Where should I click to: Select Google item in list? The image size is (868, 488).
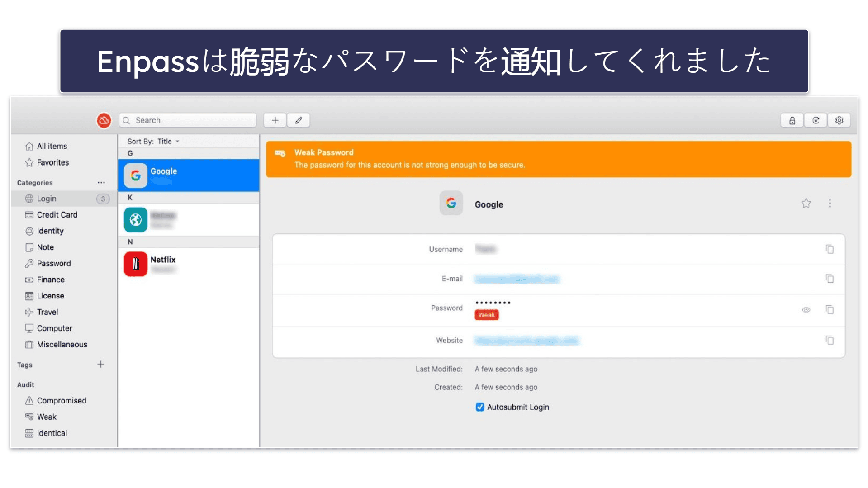tap(189, 175)
